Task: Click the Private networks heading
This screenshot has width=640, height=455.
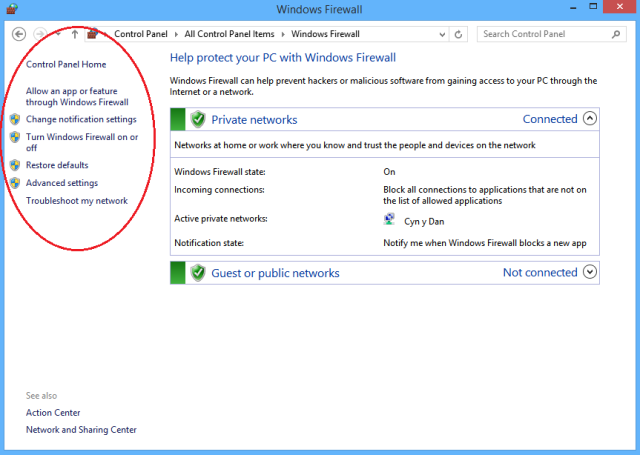Action: click(x=254, y=120)
